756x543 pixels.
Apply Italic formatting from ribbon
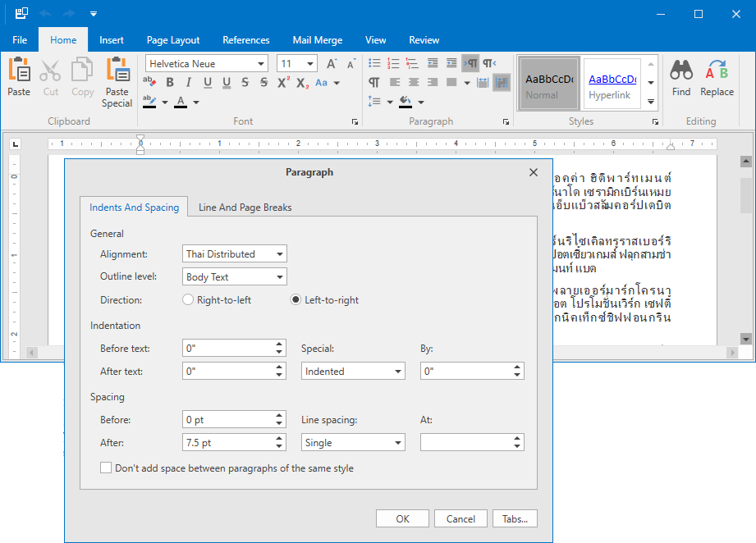click(x=189, y=82)
